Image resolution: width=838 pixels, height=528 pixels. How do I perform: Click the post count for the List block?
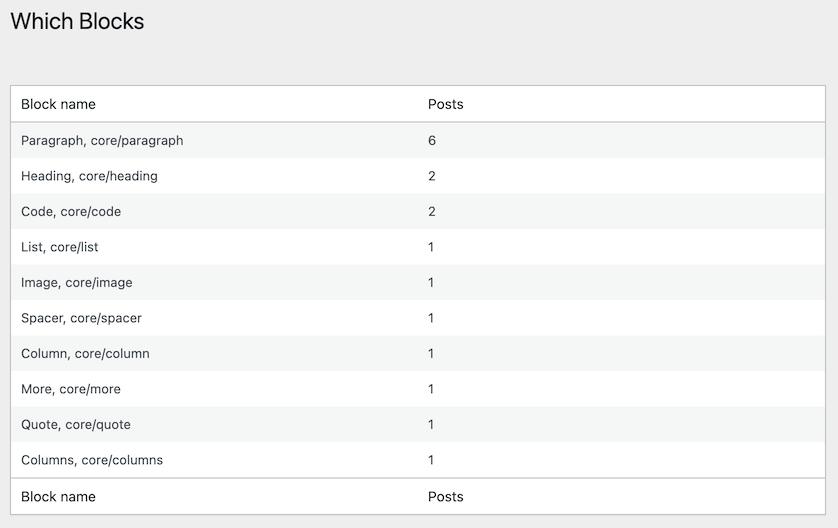[x=431, y=247]
